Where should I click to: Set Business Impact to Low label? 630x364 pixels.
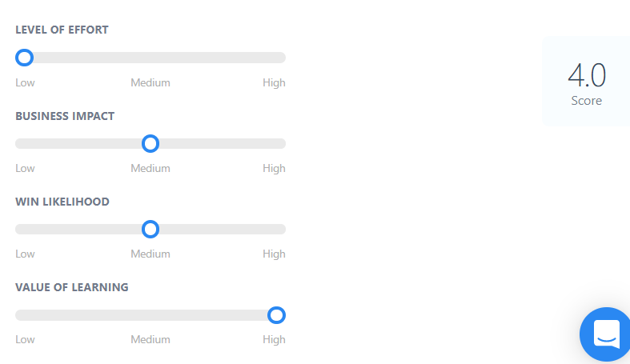(25, 168)
